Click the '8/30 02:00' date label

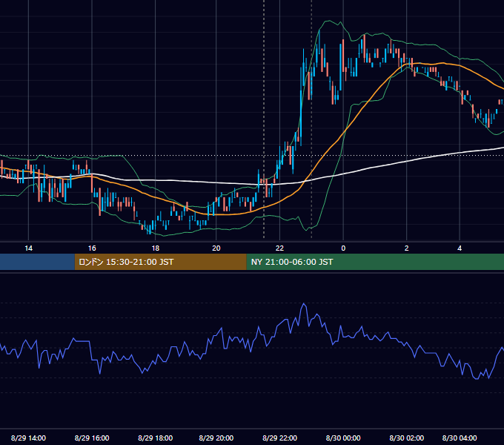407,438
